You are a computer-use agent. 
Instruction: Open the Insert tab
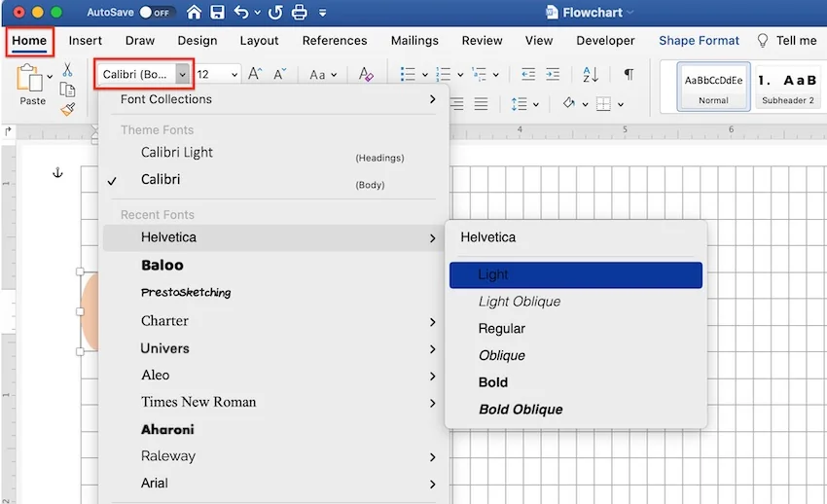(86, 41)
